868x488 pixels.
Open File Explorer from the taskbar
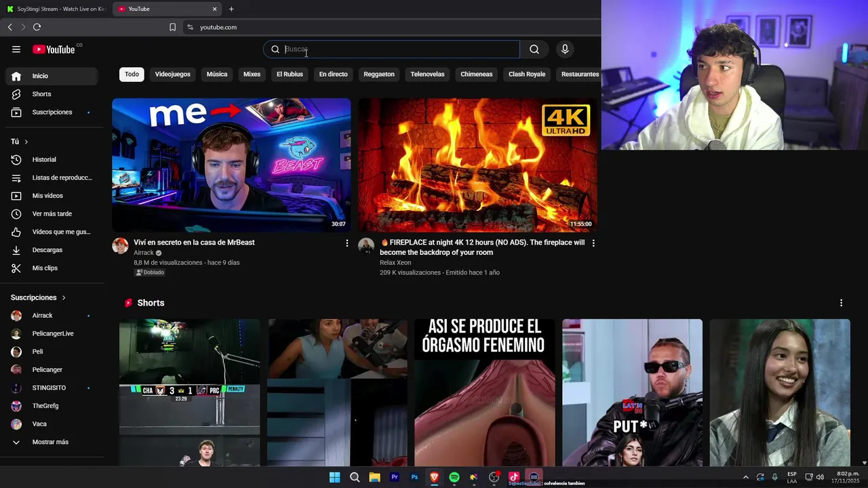click(374, 477)
